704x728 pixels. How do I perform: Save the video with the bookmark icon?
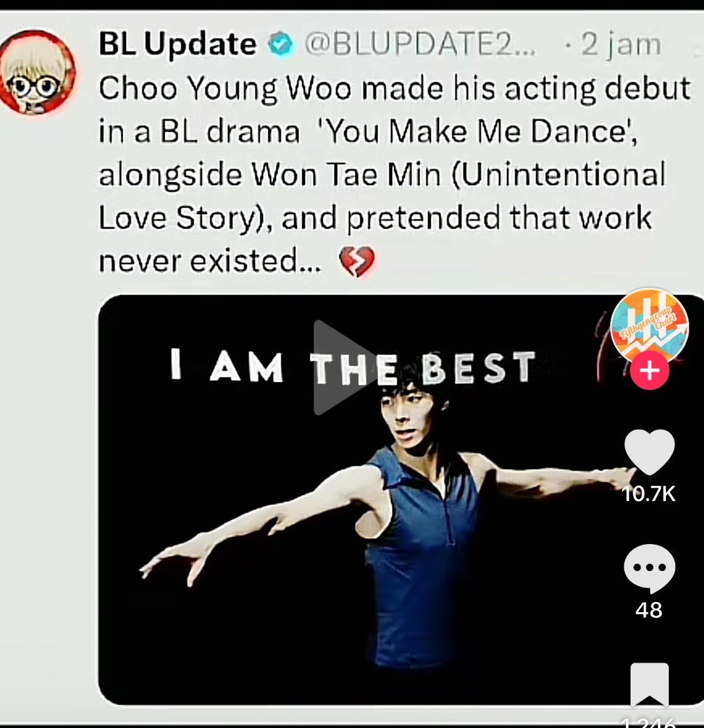(x=649, y=686)
